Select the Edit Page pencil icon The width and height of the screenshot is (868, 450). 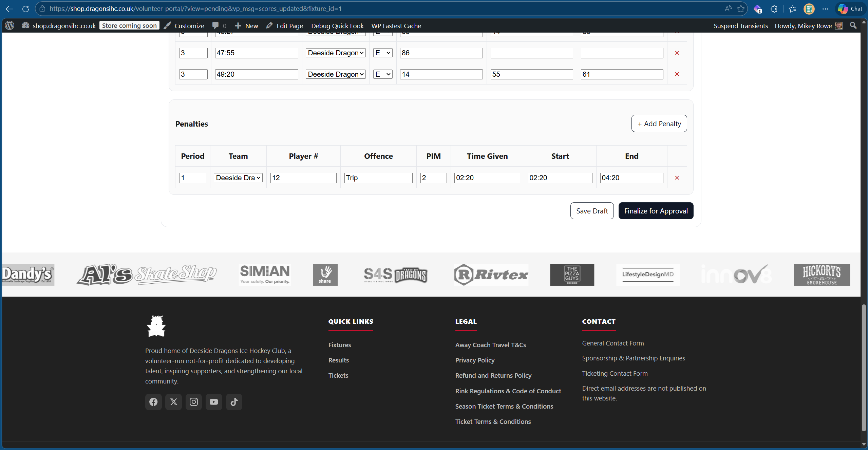point(270,25)
